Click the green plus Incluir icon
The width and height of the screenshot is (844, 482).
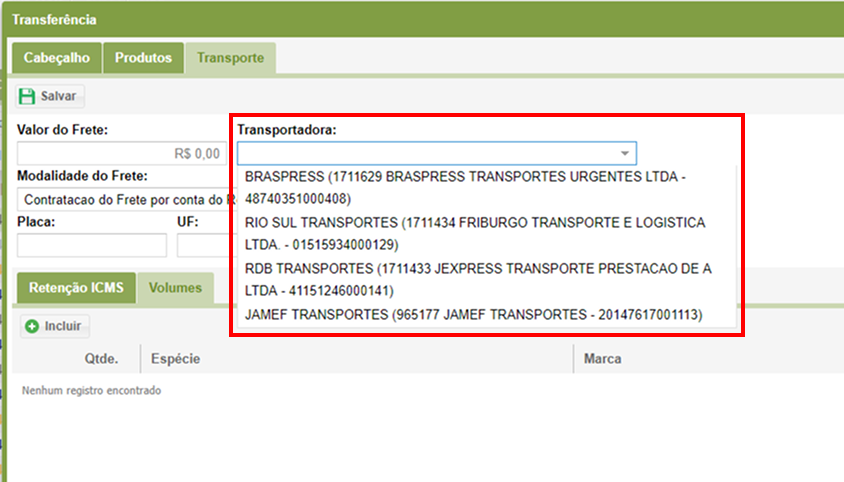point(32,326)
